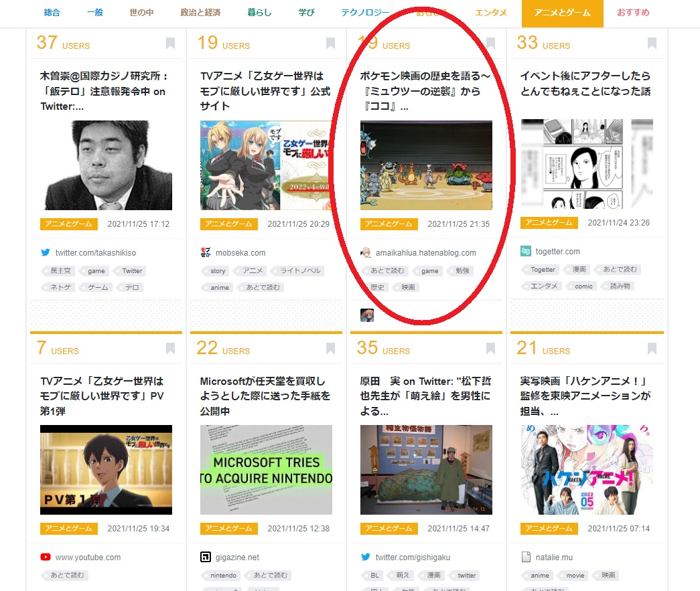
Task: Click Twitter bird icon beside twitter.com/gishigaku
Action: [366, 557]
